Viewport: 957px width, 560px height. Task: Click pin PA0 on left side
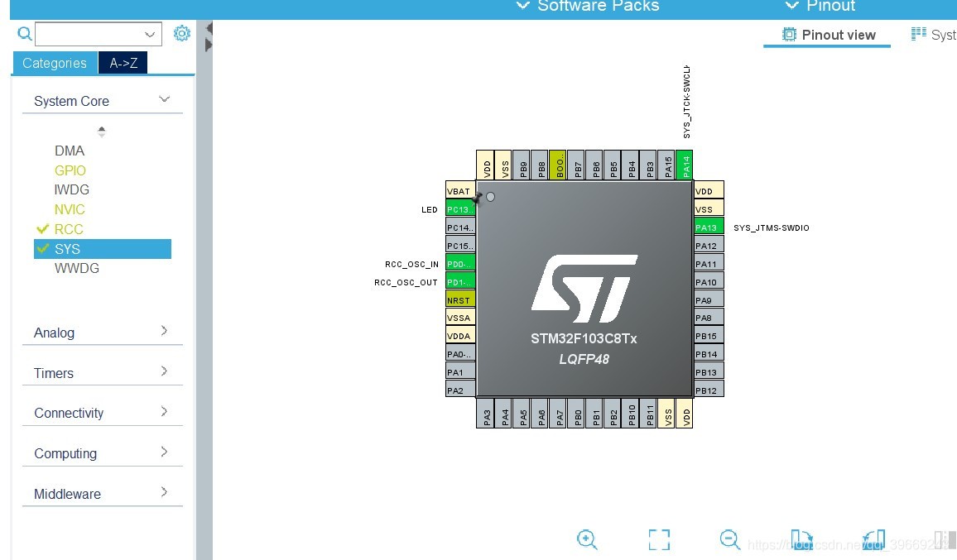460,354
